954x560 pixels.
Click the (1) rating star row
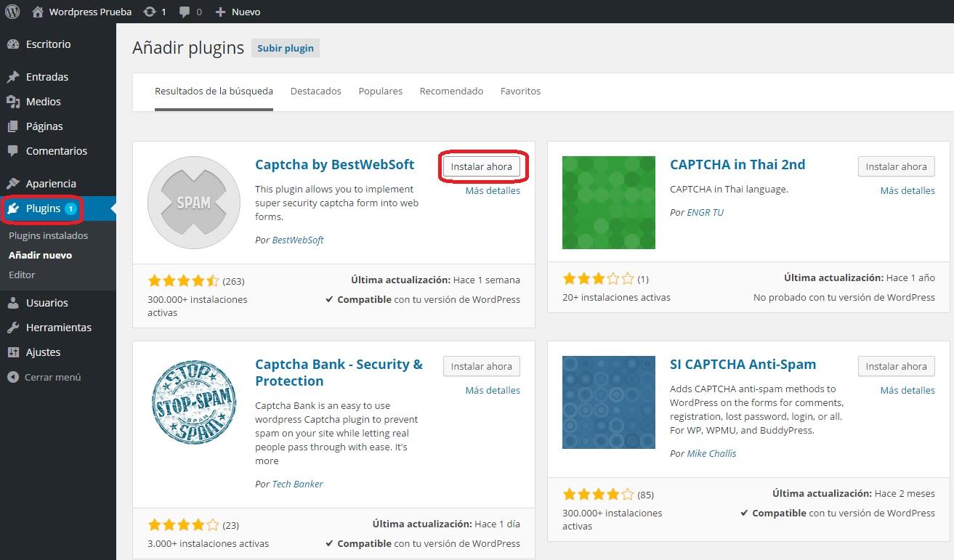[x=598, y=279]
